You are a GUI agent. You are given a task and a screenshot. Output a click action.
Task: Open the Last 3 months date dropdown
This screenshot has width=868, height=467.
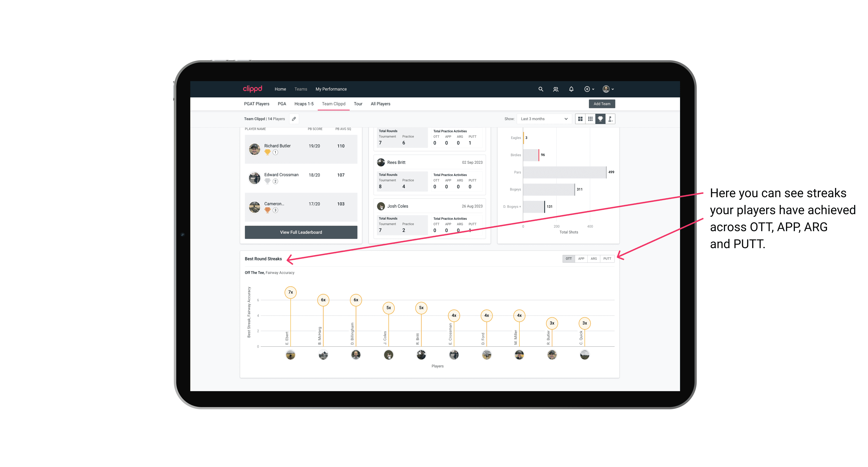click(543, 119)
